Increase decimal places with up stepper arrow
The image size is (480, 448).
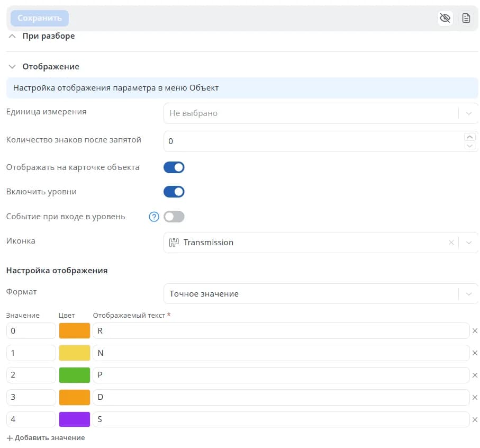click(469, 137)
